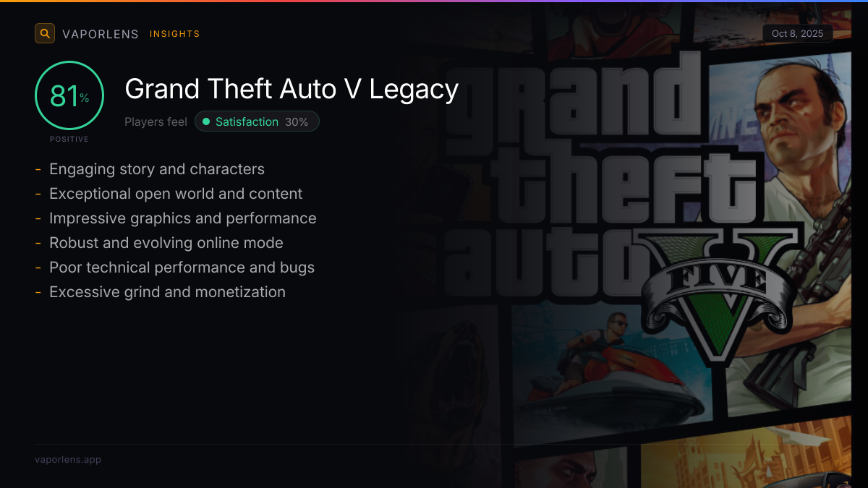The image size is (868, 488).
Task: Select "Robust and evolving online mode" point
Action: (166, 243)
